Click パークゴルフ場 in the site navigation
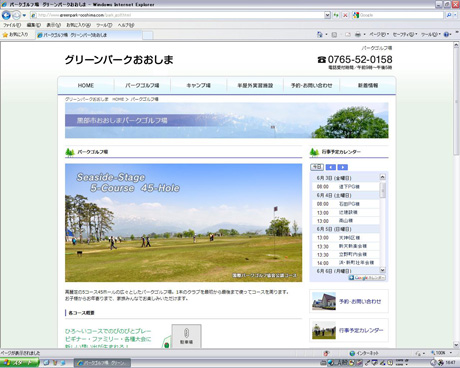 [x=142, y=85]
